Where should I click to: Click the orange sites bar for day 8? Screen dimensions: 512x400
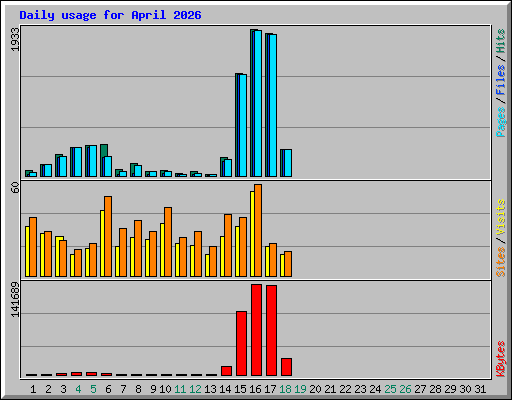click(138, 248)
